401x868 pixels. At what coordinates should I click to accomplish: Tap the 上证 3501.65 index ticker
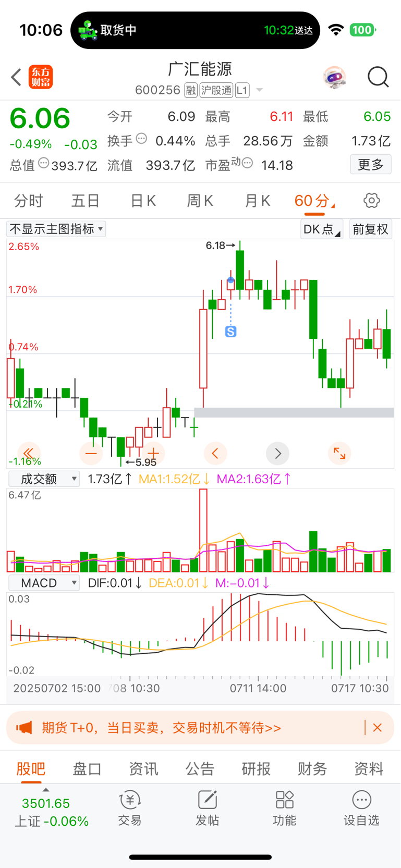point(52,812)
